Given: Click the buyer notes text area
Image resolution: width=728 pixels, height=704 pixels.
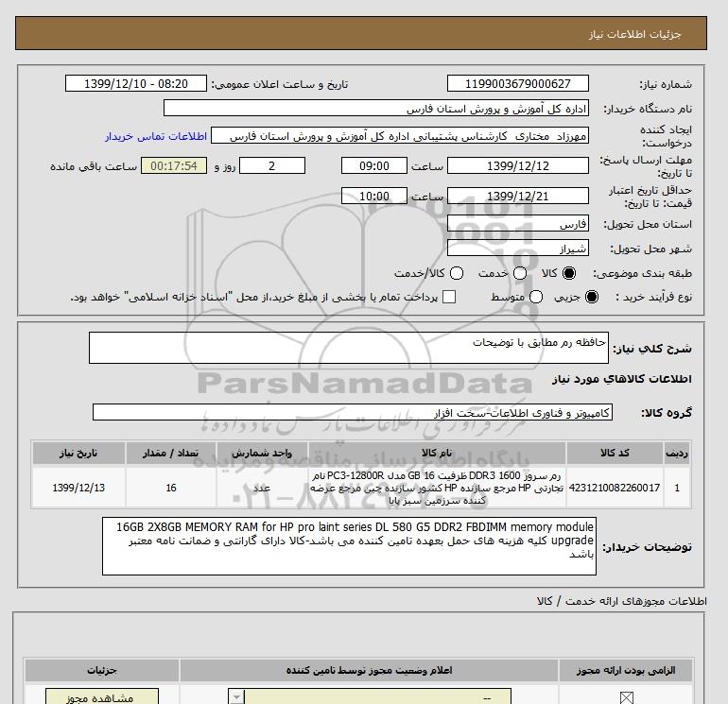Looking at the screenshot, I should [x=349, y=546].
